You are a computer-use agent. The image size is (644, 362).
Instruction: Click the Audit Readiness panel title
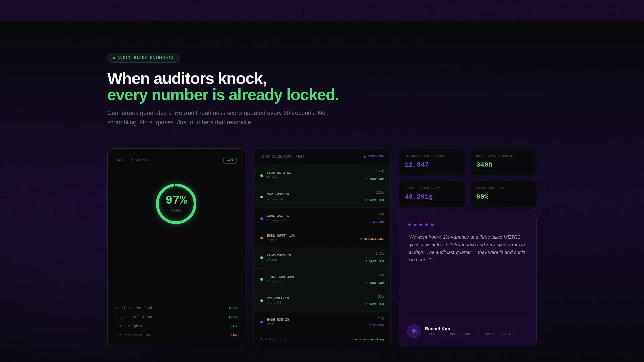[133, 160]
